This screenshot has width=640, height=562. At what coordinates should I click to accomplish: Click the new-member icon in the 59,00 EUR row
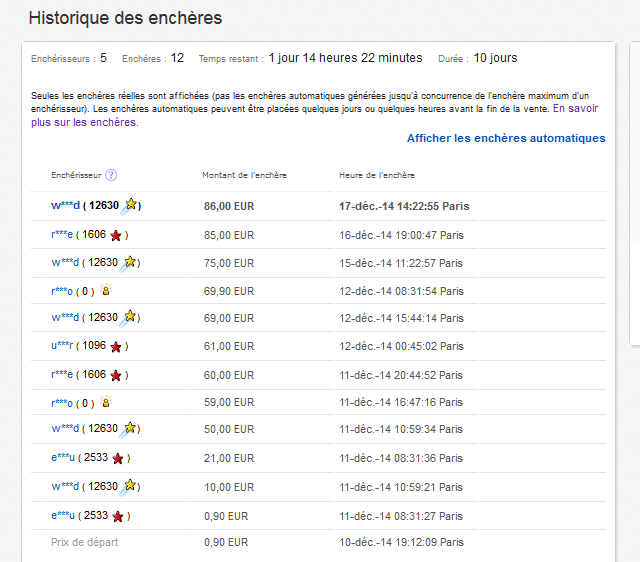point(103,403)
